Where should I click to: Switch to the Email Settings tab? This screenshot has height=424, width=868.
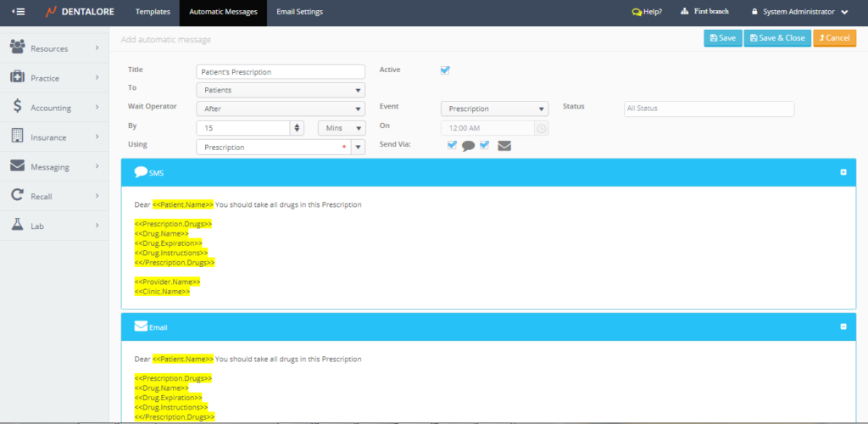(299, 12)
